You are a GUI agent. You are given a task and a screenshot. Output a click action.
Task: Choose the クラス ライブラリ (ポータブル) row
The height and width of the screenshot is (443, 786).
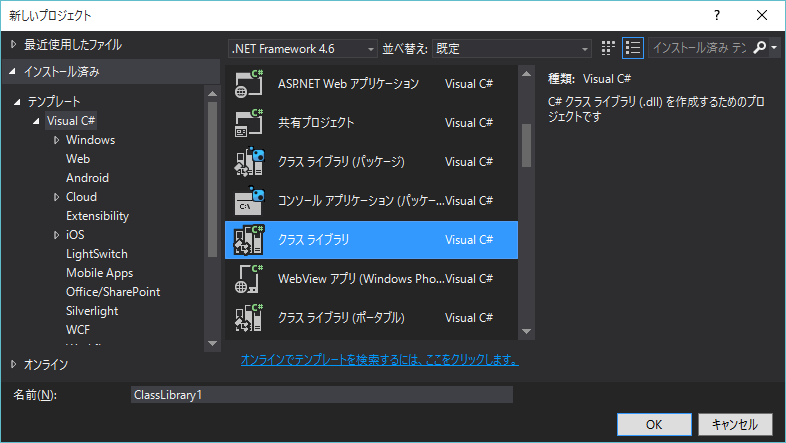371,318
